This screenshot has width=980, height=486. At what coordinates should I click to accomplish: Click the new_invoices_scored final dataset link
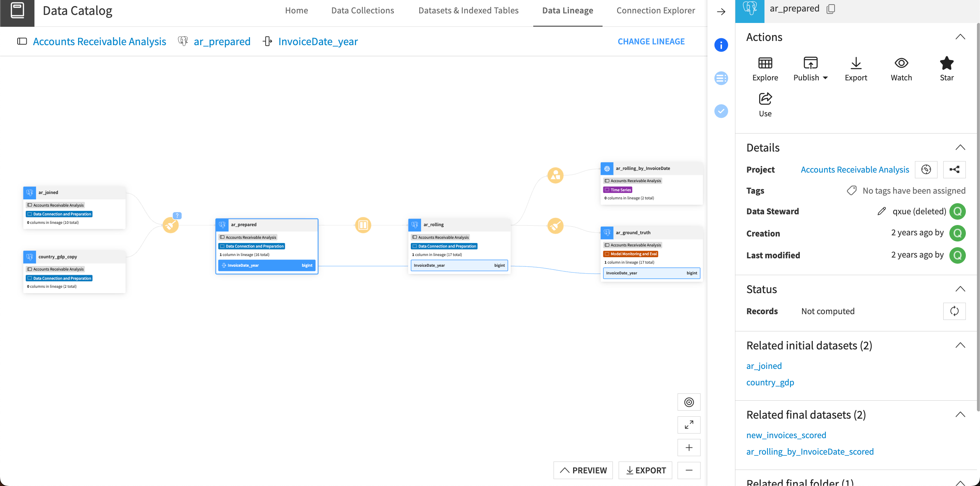[x=787, y=434]
